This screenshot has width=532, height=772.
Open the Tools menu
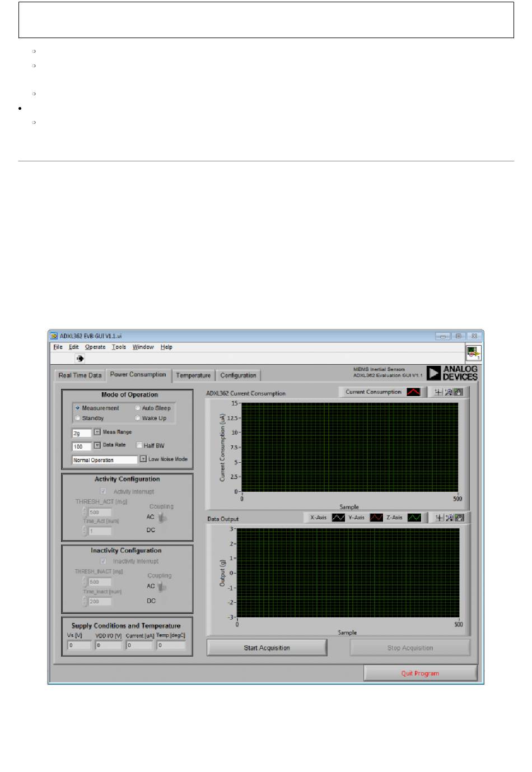pyautogui.click(x=119, y=347)
